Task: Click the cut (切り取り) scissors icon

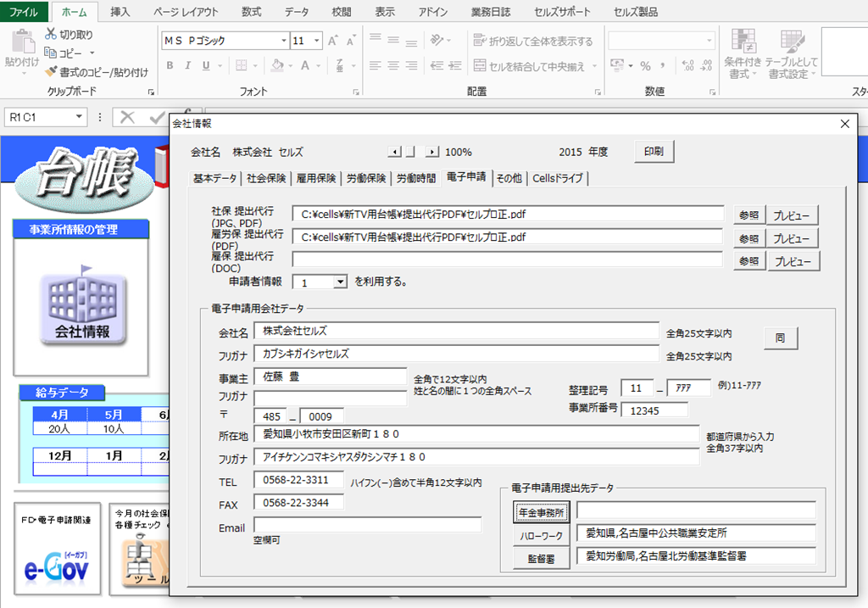Action: pos(51,34)
